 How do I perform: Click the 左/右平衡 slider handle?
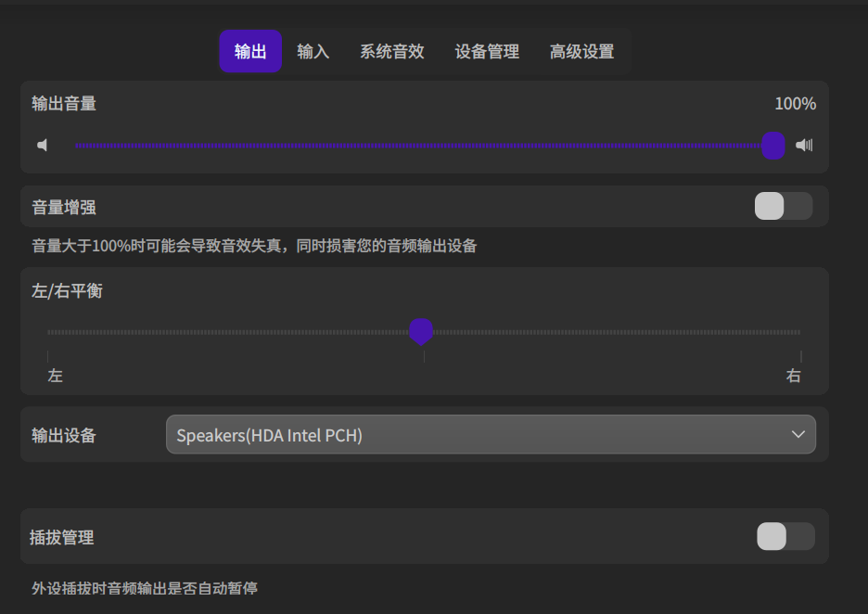coord(421,332)
